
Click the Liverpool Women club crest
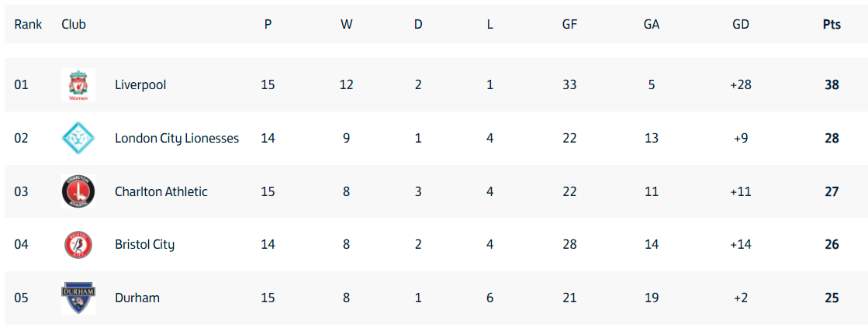(x=78, y=85)
